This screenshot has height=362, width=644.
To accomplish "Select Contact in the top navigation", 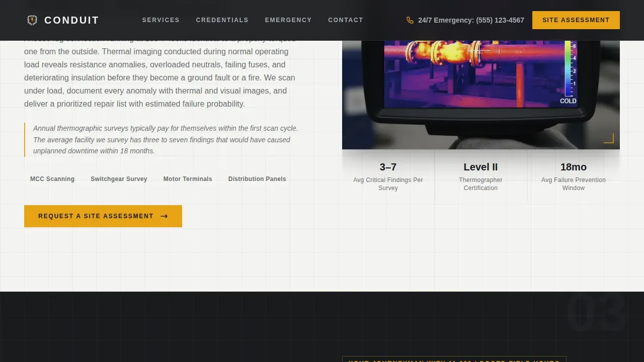I will point(346,20).
